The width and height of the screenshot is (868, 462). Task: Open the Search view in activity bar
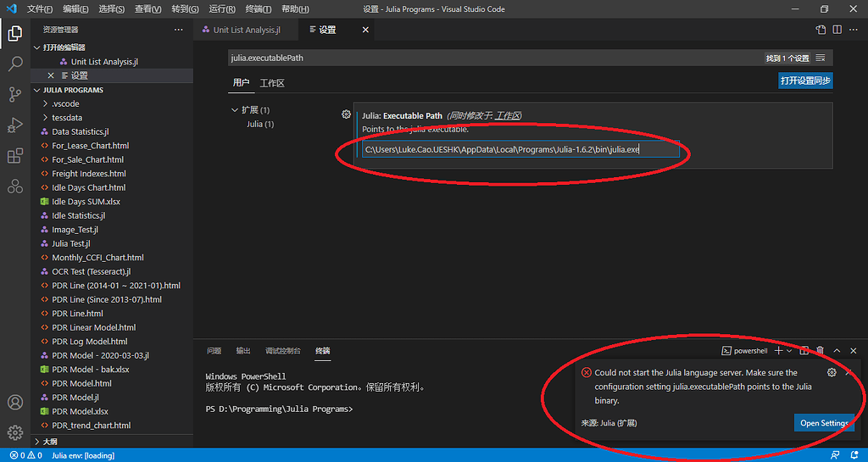pos(15,64)
